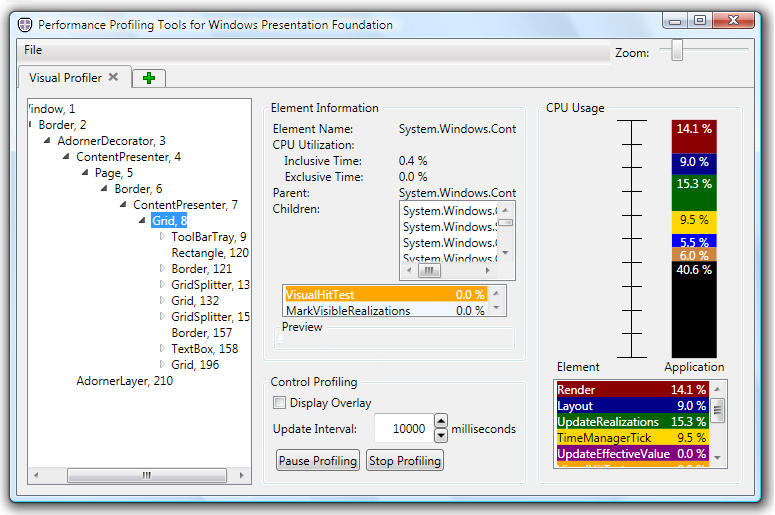Expand the Border, 121 node
Image resolution: width=775 pixels, height=515 pixels.
(162, 268)
